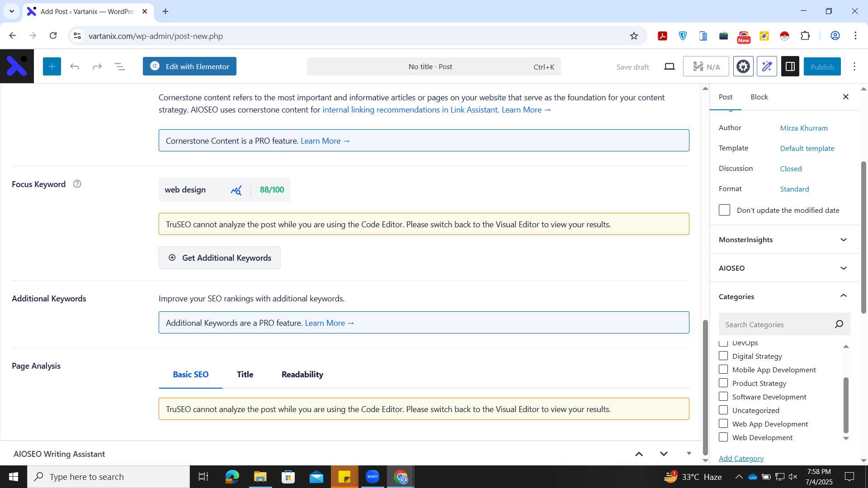The image size is (868, 488).
Task: Click the Vartanix site logo icon
Action: pyautogui.click(x=17, y=66)
